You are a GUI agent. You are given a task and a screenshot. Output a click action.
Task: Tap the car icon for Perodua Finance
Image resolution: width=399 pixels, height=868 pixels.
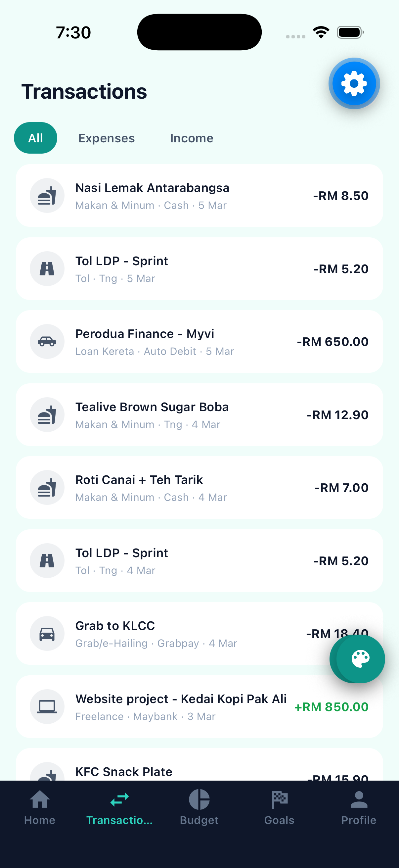click(x=47, y=342)
